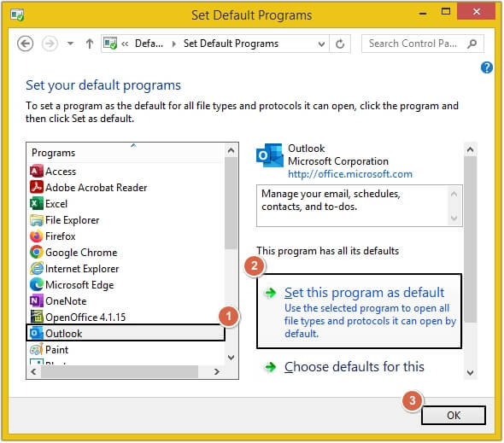Select Outlook in the programs list
504x443 pixels.
tap(126, 333)
